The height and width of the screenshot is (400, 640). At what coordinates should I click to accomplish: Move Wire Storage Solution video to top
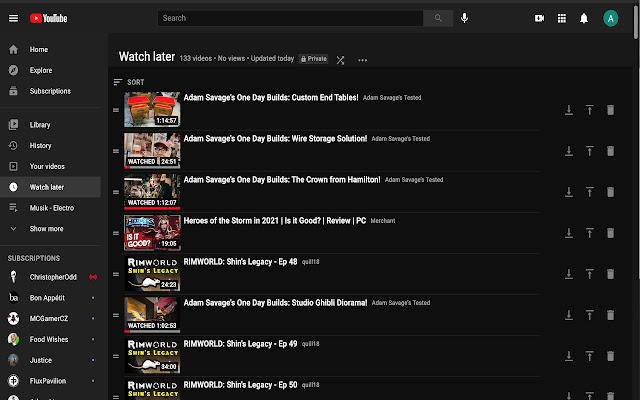[589, 151]
